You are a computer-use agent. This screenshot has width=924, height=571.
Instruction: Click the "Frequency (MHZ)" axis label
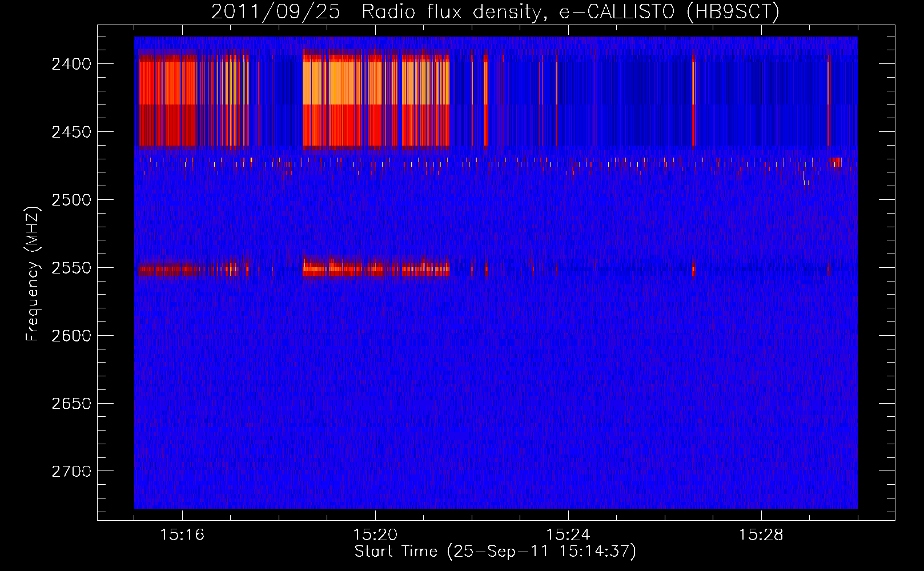coord(33,274)
